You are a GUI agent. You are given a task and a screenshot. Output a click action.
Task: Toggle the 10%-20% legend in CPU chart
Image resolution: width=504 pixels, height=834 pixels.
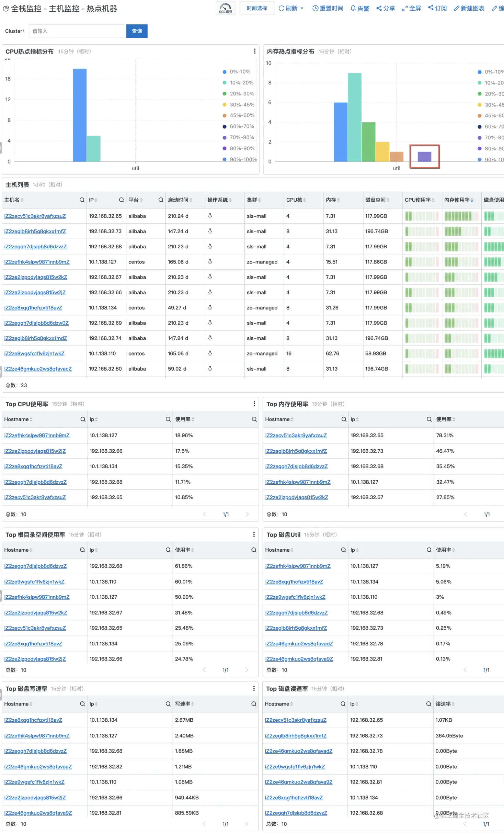[x=238, y=83]
